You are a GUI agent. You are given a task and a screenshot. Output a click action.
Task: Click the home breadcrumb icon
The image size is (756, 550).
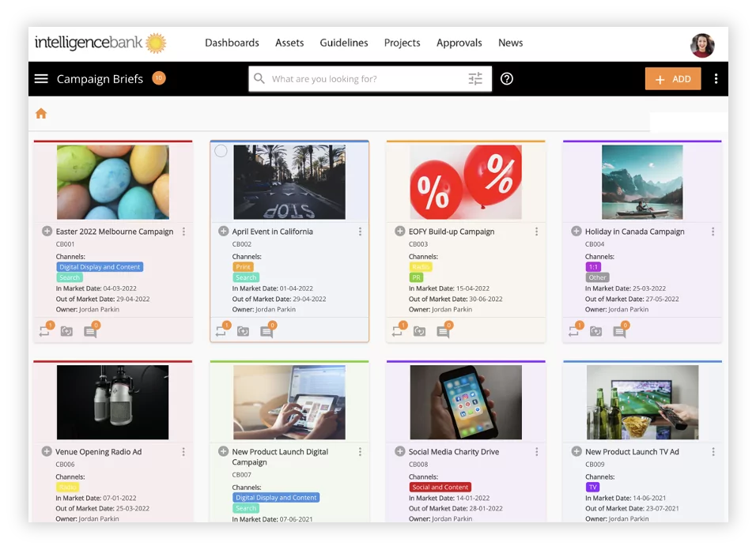point(41,114)
